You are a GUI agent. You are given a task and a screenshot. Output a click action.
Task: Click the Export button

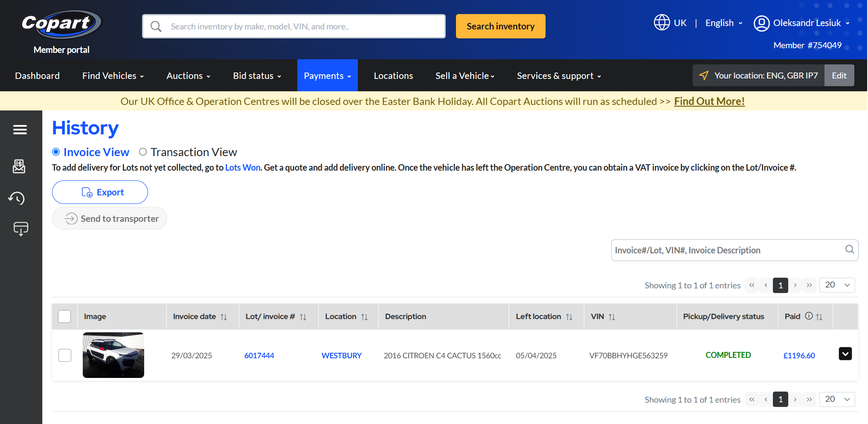coord(100,192)
